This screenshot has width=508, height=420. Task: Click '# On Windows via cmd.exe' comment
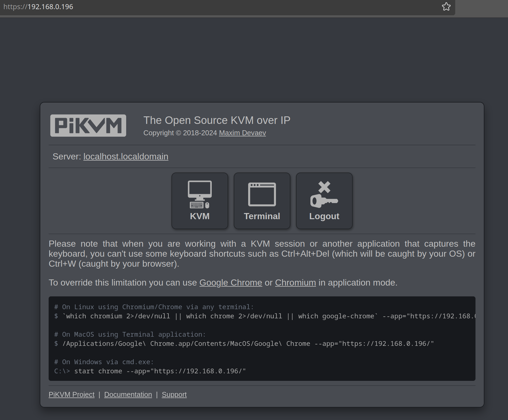tap(104, 362)
